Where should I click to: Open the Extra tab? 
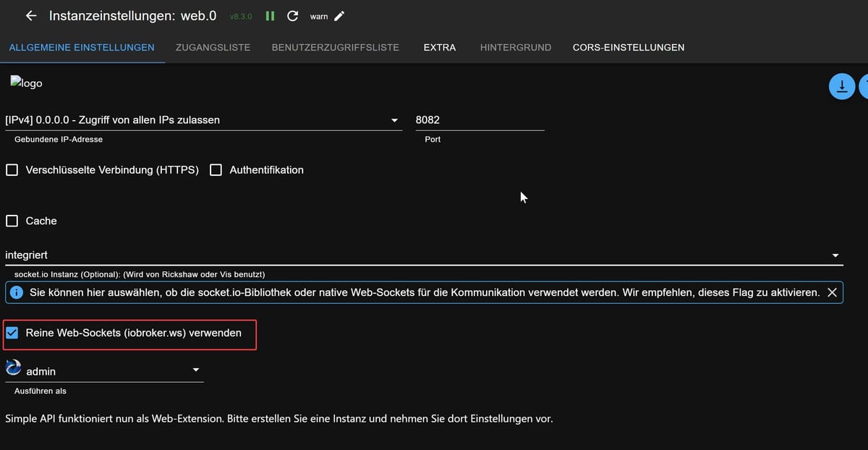pyautogui.click(x=440, y=47)
